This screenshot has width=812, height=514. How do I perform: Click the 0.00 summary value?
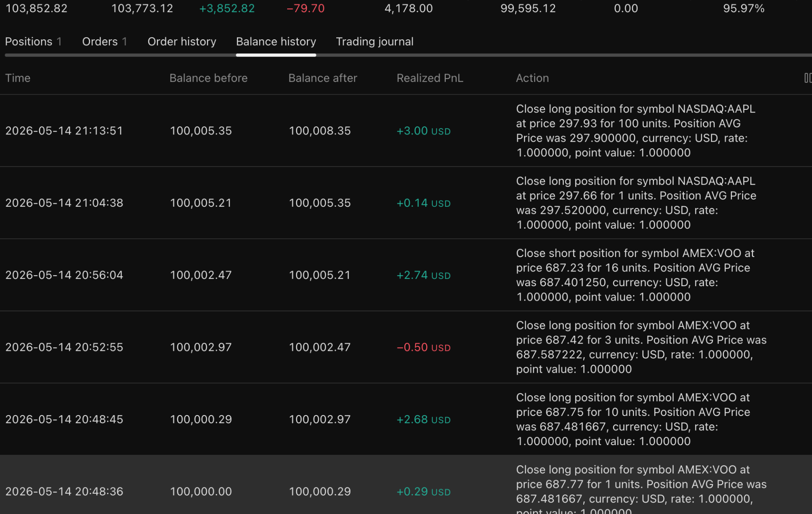(x=626, y=8)
